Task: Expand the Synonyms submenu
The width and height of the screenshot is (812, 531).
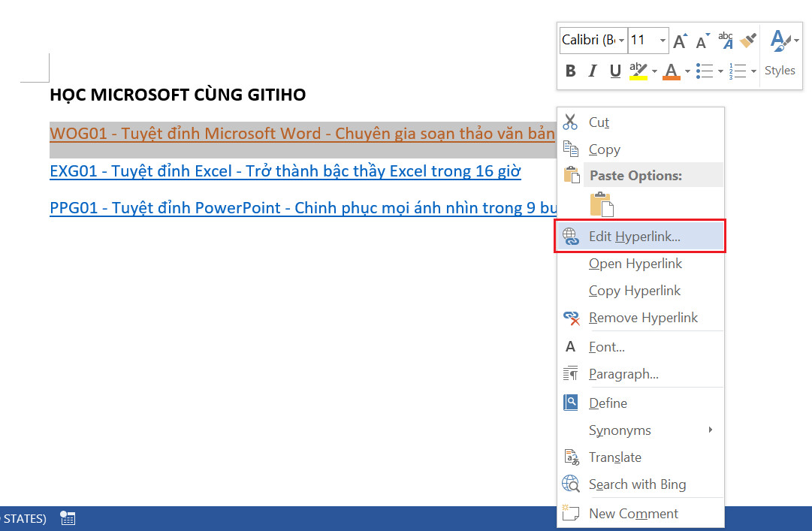Action: [641, 430]
